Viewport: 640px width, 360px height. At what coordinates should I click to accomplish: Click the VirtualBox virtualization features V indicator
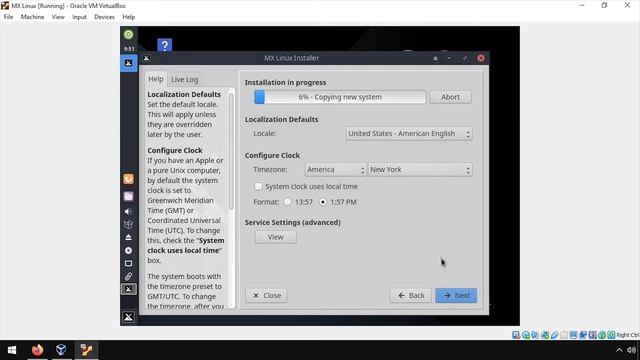tap(592, 335)
